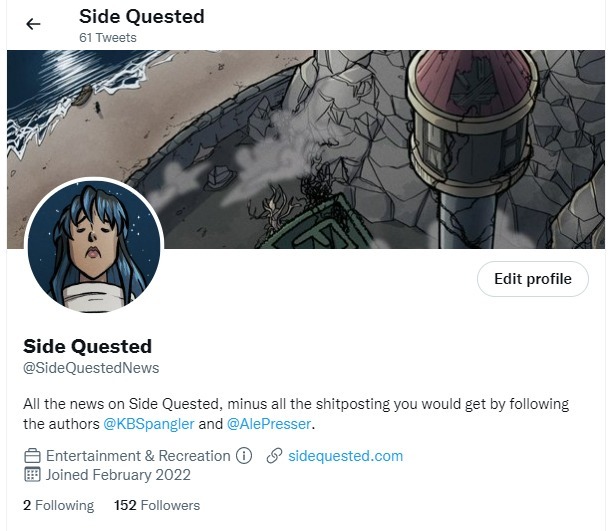Click the Entertainment & Recreation category label
The width and height of the screenshot is (612, 531).
click(138, 456)
